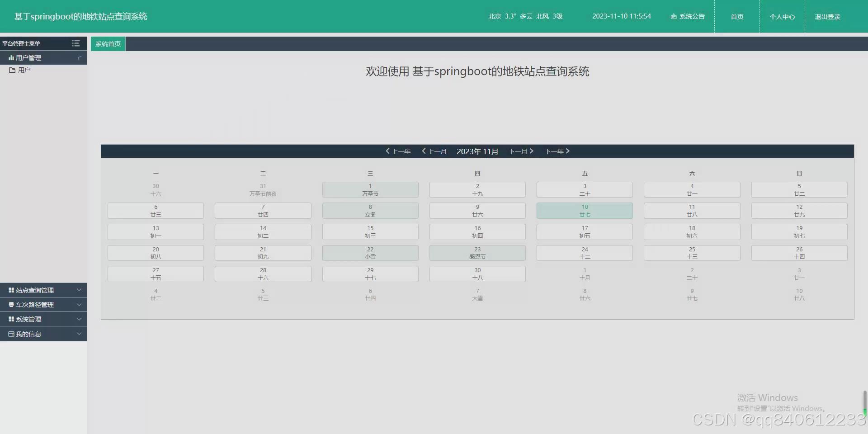The width and height of the screenshot is (868, 434).
Task: Select November 22 小雪 day cell
Action: (x=370, y=253)
